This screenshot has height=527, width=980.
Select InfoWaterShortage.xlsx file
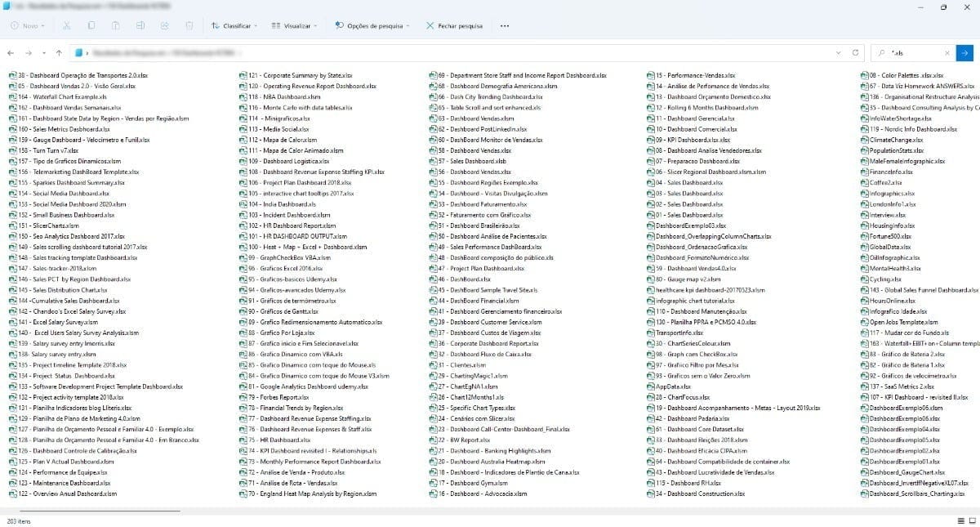(x=895, y=118)
